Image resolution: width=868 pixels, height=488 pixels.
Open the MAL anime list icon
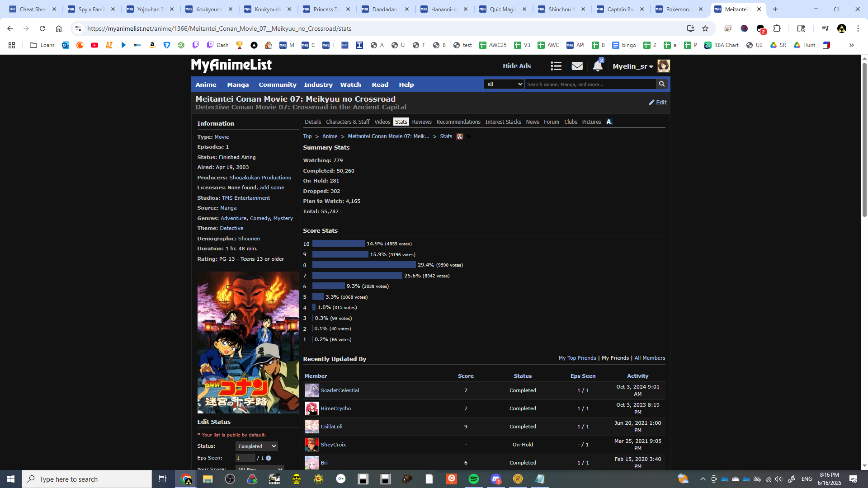(x=556, y=66)
